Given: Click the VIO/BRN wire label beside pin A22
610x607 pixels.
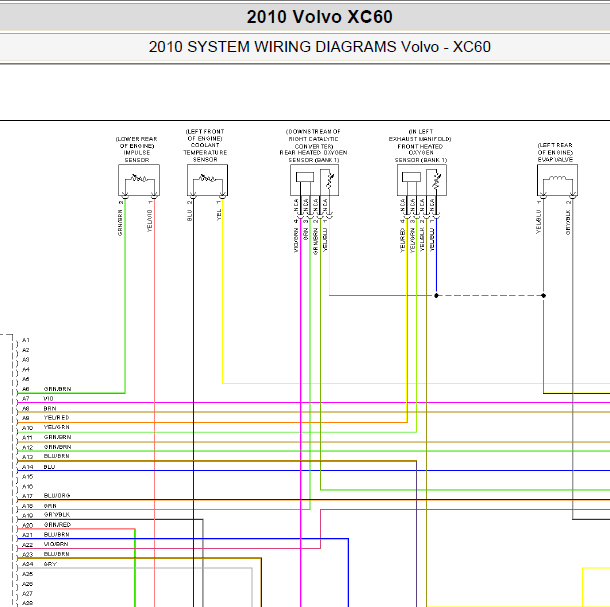Looking at the screenshot, I should (56, 544).
